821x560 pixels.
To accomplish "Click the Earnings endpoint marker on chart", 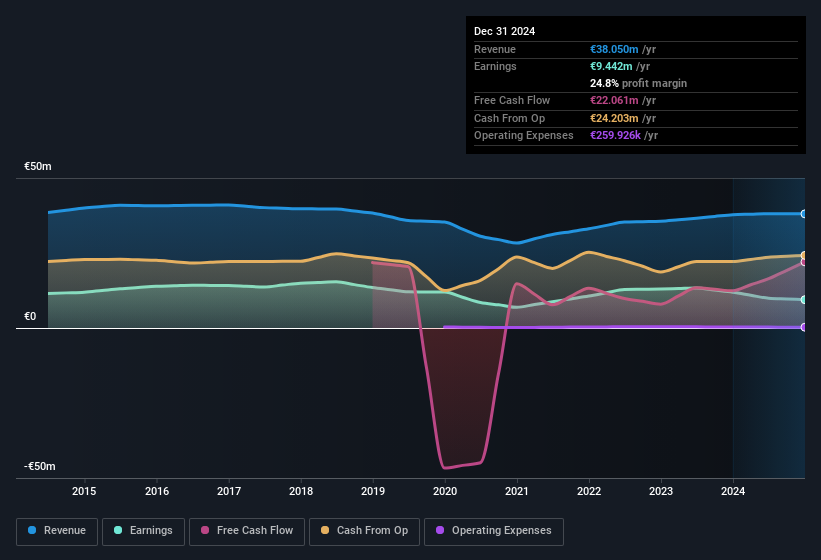I will [x=804, y=300].
